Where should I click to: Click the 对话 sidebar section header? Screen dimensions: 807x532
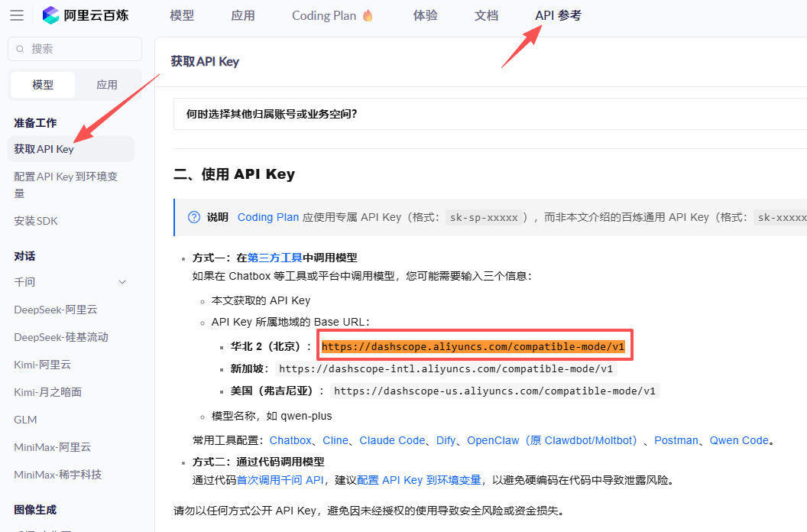click(24, 256)
